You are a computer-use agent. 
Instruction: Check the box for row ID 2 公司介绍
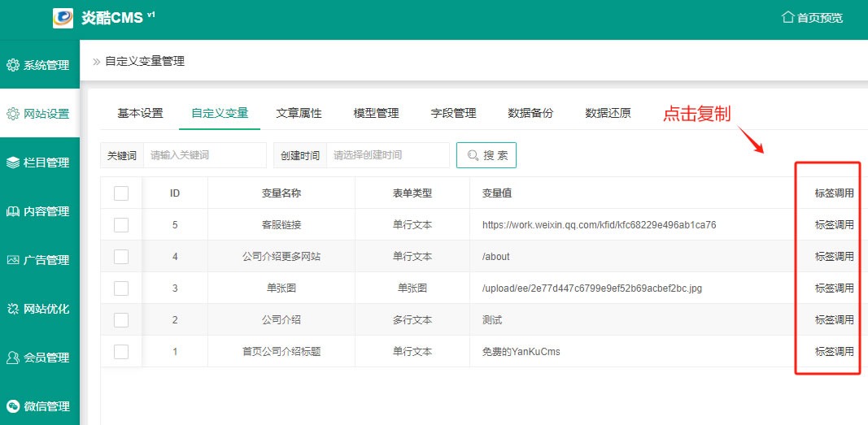coord(121,320)
